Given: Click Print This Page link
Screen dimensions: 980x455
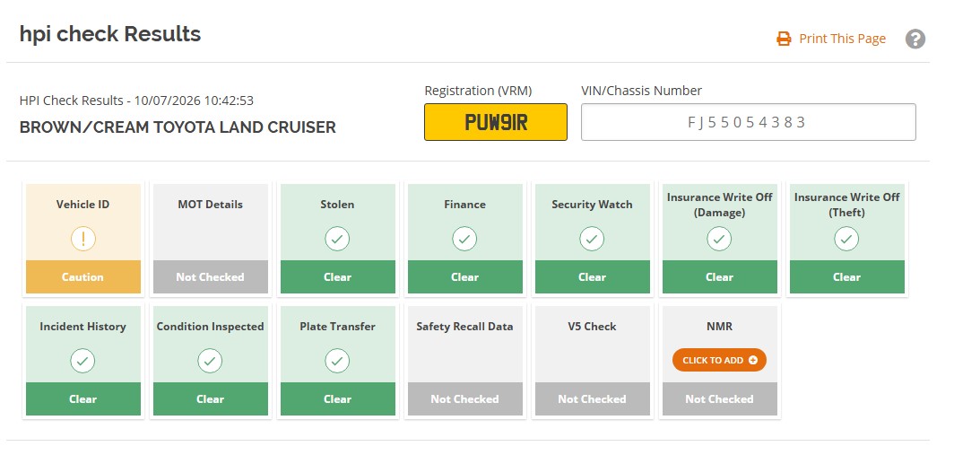Looking at the screenshot, I should [842, 39].
